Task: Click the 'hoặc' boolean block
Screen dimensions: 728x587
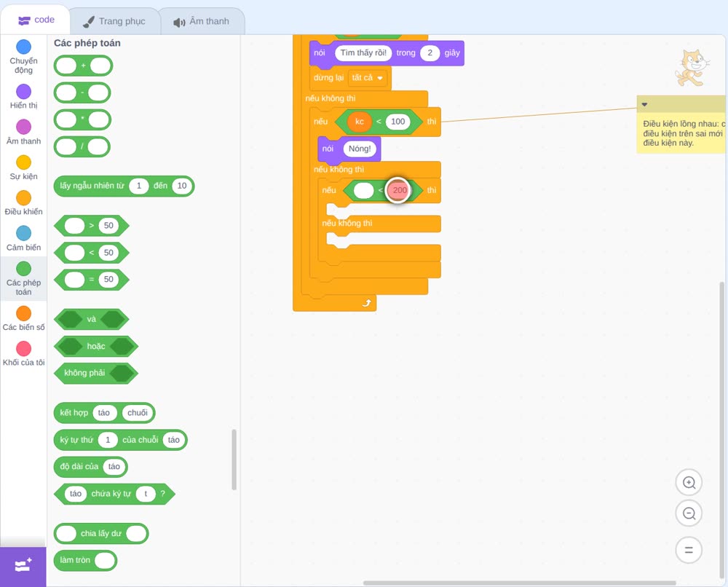Action: pos(96,347)
